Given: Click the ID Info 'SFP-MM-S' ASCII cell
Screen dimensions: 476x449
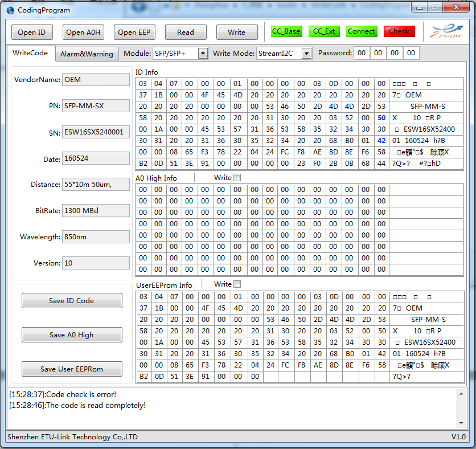Looking at the screenshot, I should [x=426, y=107].
